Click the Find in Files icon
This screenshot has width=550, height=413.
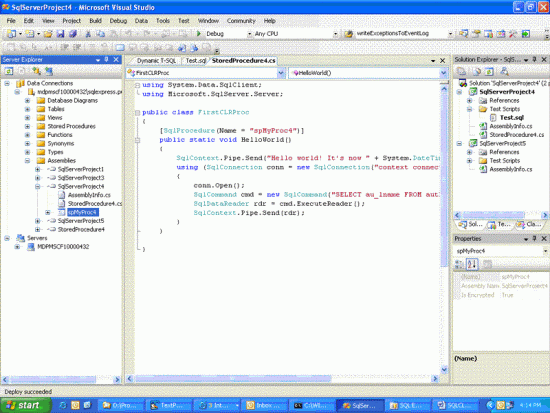click(348, 34)
